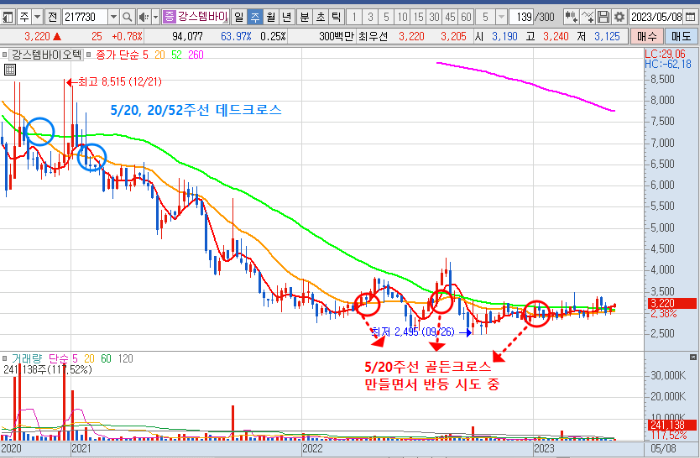Select the 3 interval button

click(x=370, y=17)
